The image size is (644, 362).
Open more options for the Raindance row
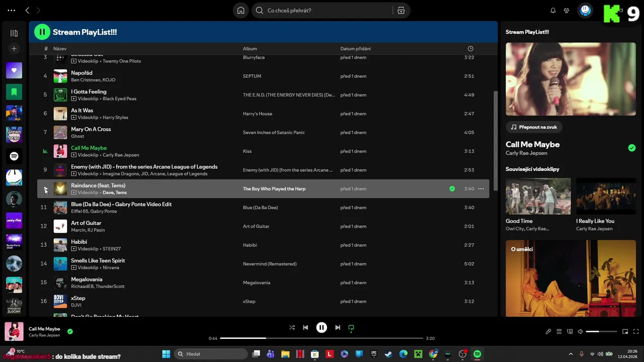(481, 189)
